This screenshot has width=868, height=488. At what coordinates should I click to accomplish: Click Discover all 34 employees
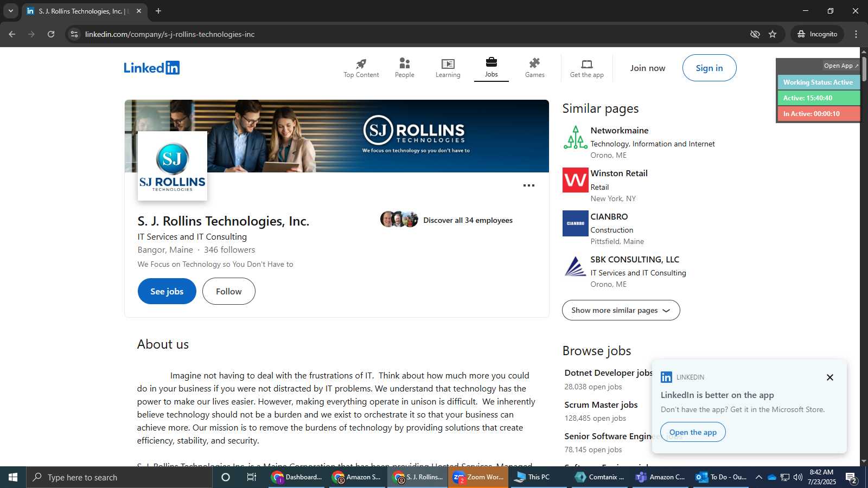[468, 220]
